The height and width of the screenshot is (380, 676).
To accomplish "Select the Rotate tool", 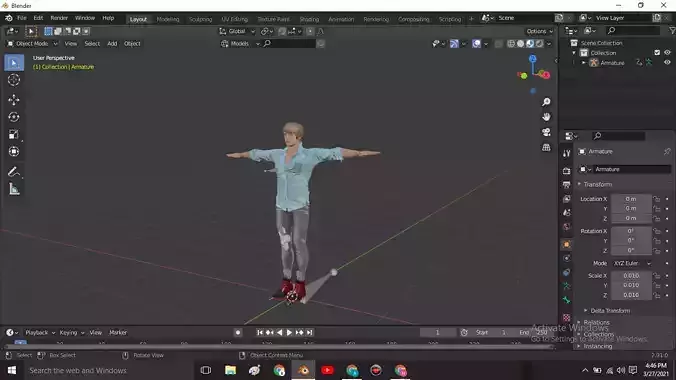I will tap(14, 117).
